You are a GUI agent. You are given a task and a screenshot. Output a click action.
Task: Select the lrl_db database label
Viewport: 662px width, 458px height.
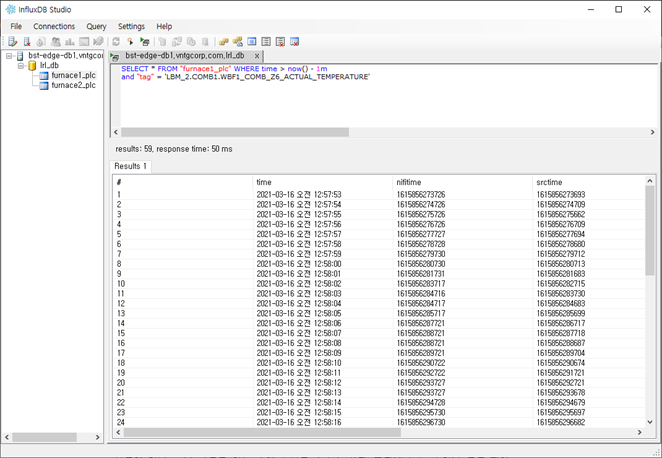point(49,65)
